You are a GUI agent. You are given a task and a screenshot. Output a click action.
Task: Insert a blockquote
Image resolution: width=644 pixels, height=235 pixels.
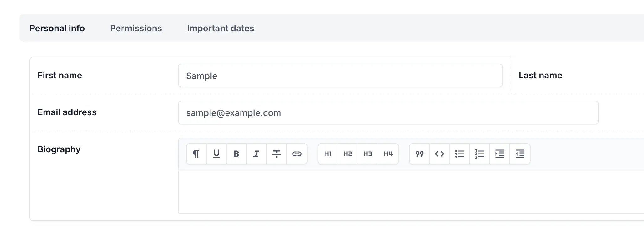pos(419,154)
